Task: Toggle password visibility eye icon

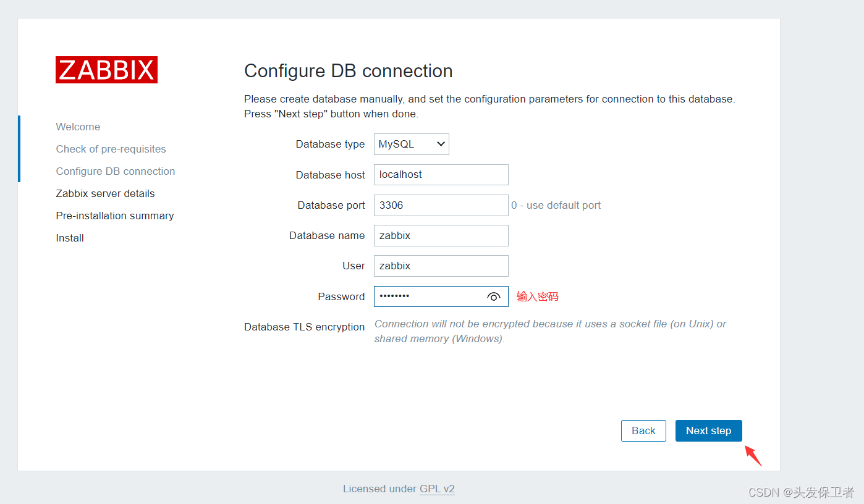Action: [493, 296]
